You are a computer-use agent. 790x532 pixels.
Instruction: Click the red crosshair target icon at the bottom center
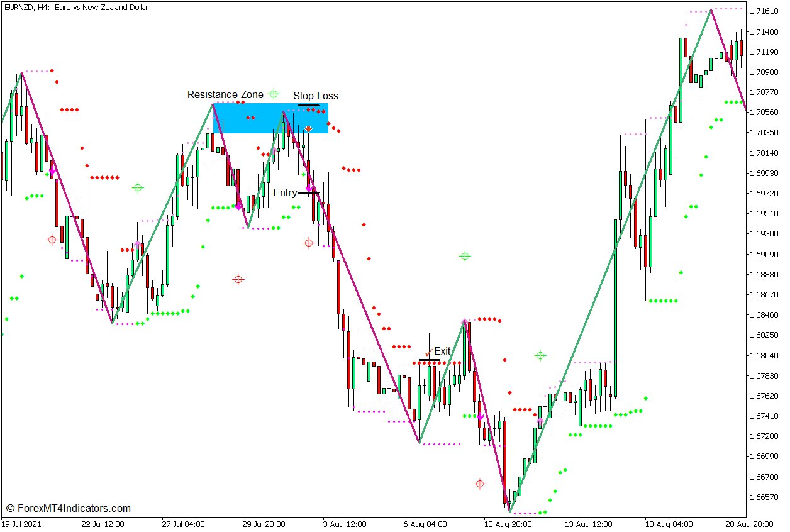(x=480, y=483)
